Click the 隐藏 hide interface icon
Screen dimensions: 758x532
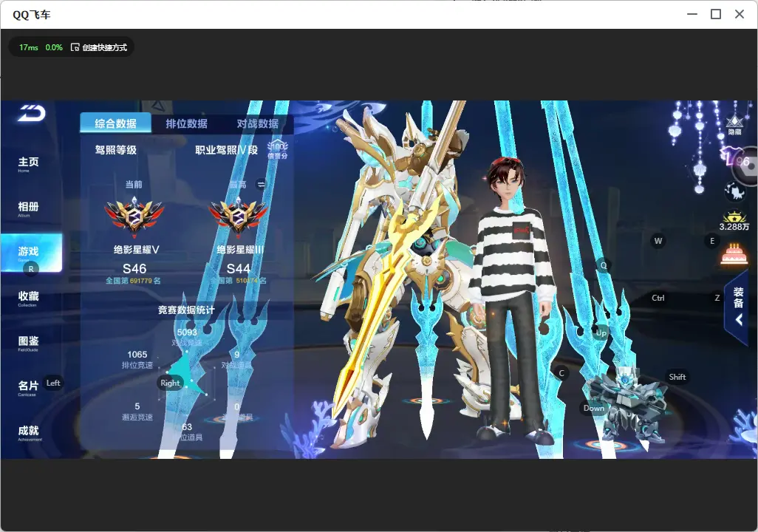[x=735, y=124]
